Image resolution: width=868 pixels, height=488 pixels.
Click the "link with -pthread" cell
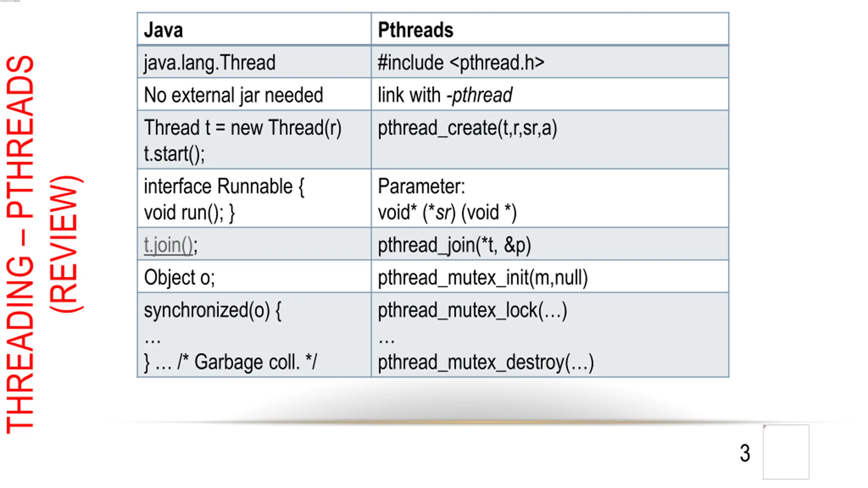click(550, 95)
